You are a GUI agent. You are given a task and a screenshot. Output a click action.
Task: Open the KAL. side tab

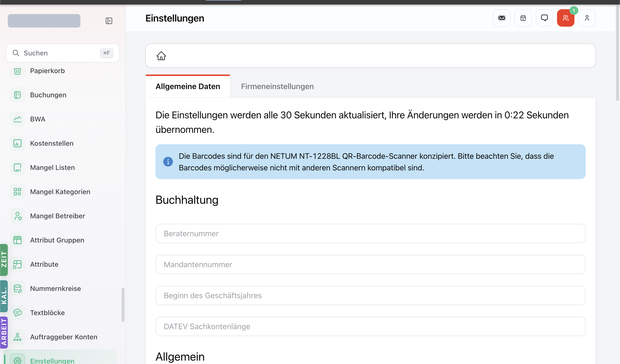pos(4,296)
